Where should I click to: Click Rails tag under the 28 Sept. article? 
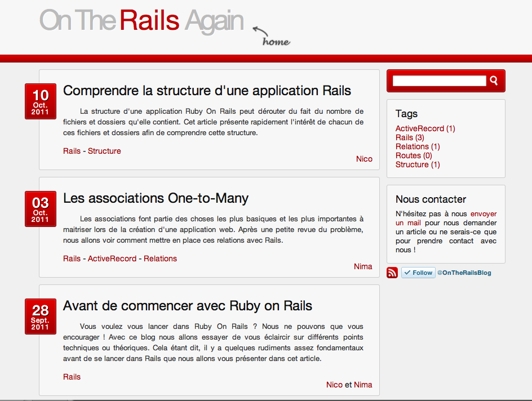72,377
